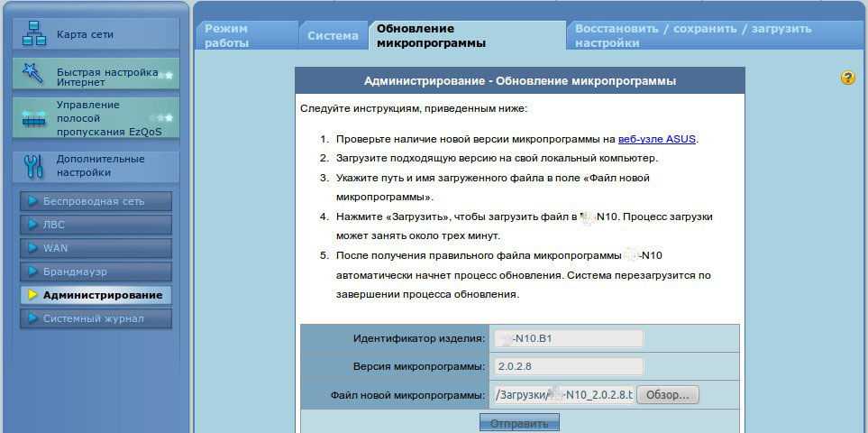Click the yellow help question mark icon
868x433 pixels.
(x=847, y=78)
